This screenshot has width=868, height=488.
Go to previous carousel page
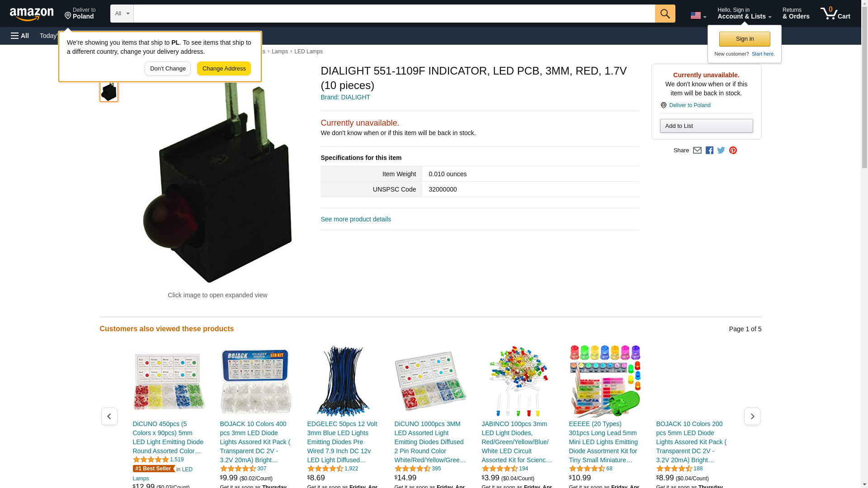(109, 416)
